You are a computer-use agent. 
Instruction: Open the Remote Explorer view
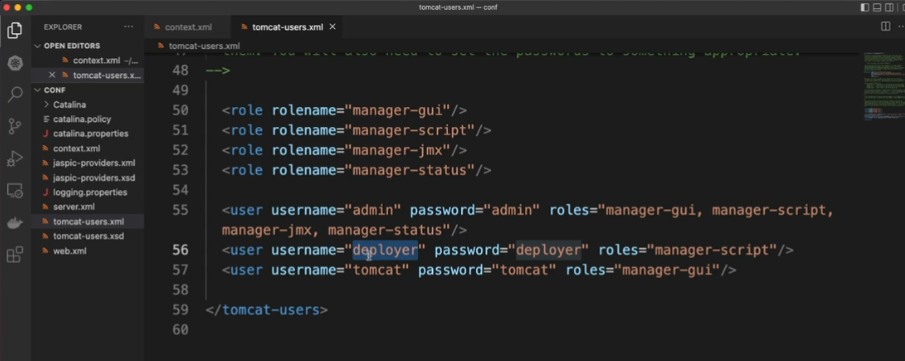15,190
